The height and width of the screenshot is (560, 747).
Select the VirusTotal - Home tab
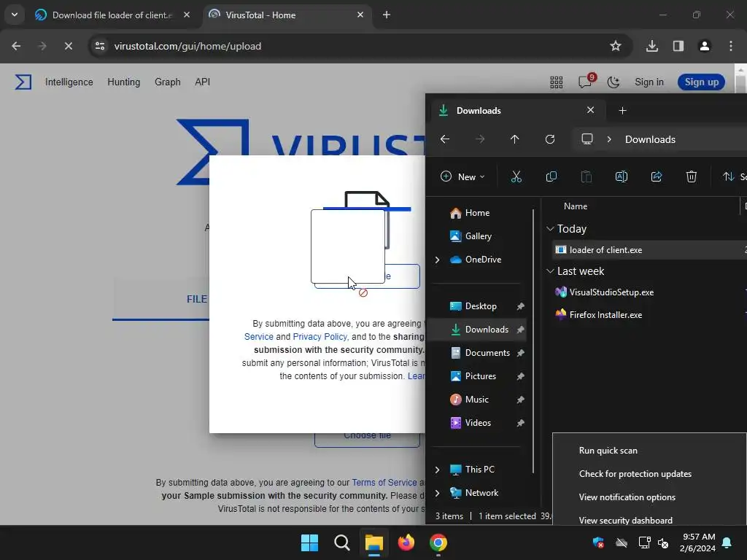[x=287, y=15]
